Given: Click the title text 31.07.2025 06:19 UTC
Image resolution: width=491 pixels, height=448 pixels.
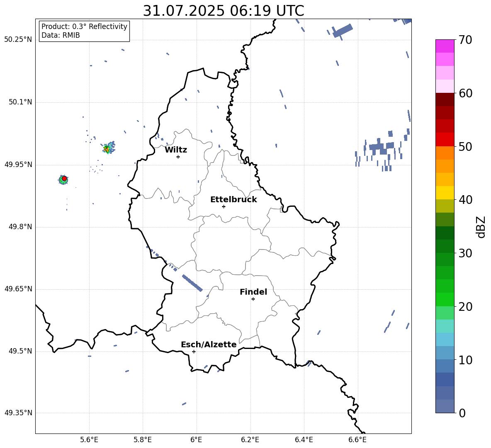Looking at the screenshot, I should 223,11.
